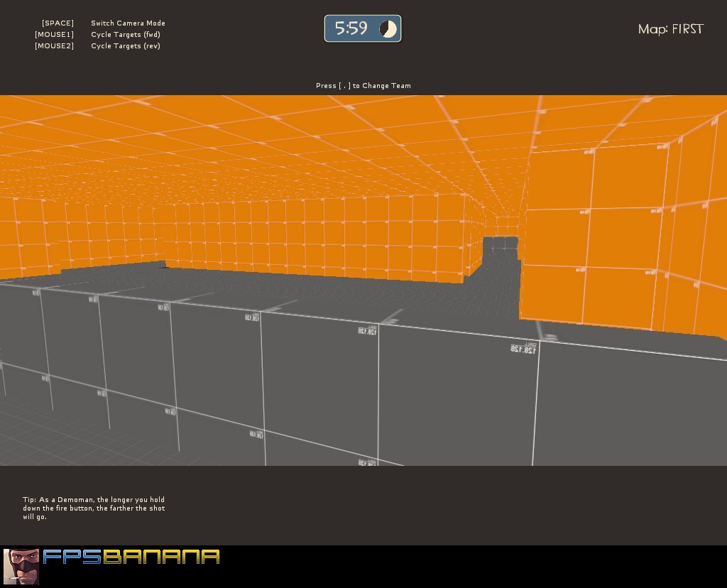Viewport: 727px width, 588px height.
Task: Click the Cycle Targets (rev) hint
Action: click(126, 46)
